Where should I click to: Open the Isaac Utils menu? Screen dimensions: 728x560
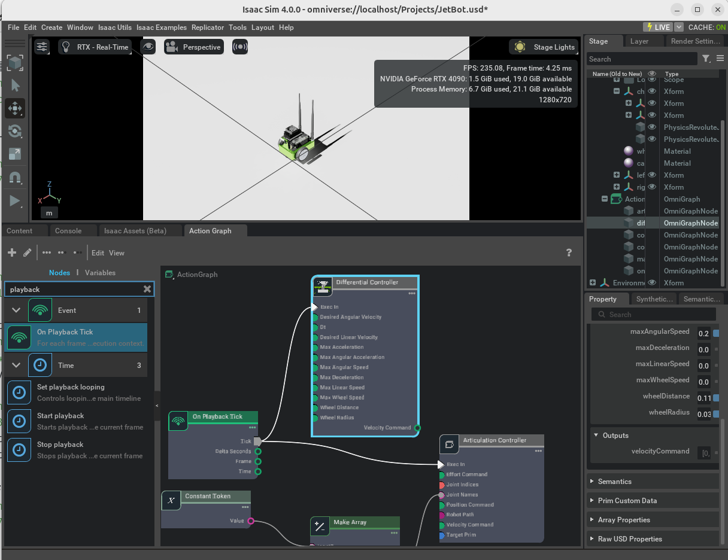[115, 27]
